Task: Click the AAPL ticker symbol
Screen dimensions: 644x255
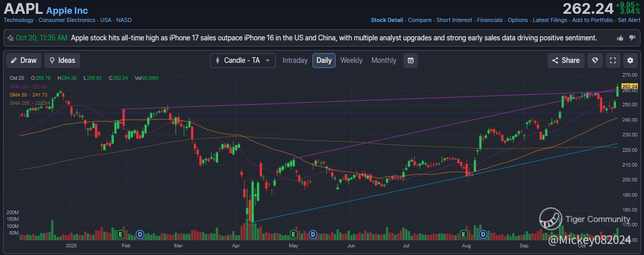Action: (23, 9)
